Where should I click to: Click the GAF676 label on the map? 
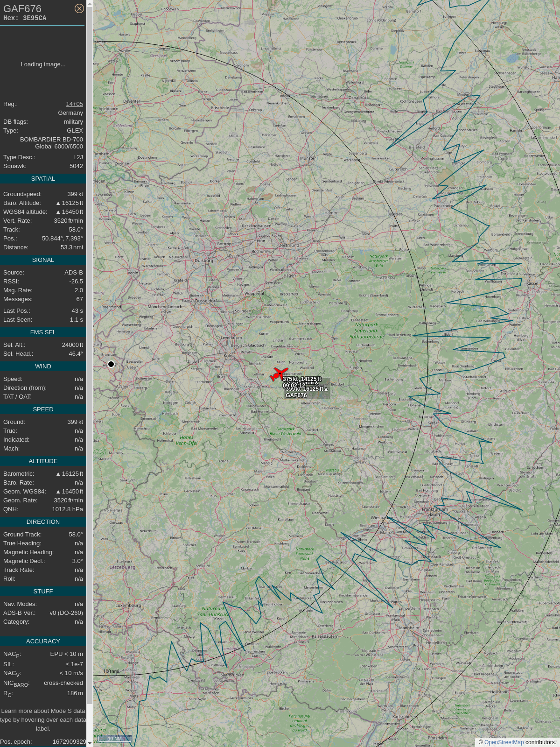[296, 395]
